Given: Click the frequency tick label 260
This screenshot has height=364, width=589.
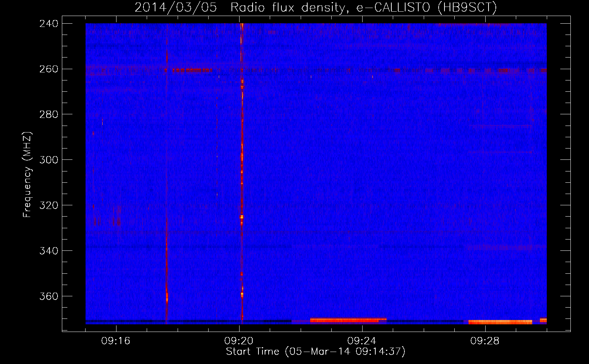Looking at the screenshot, I should pos(49,69).
